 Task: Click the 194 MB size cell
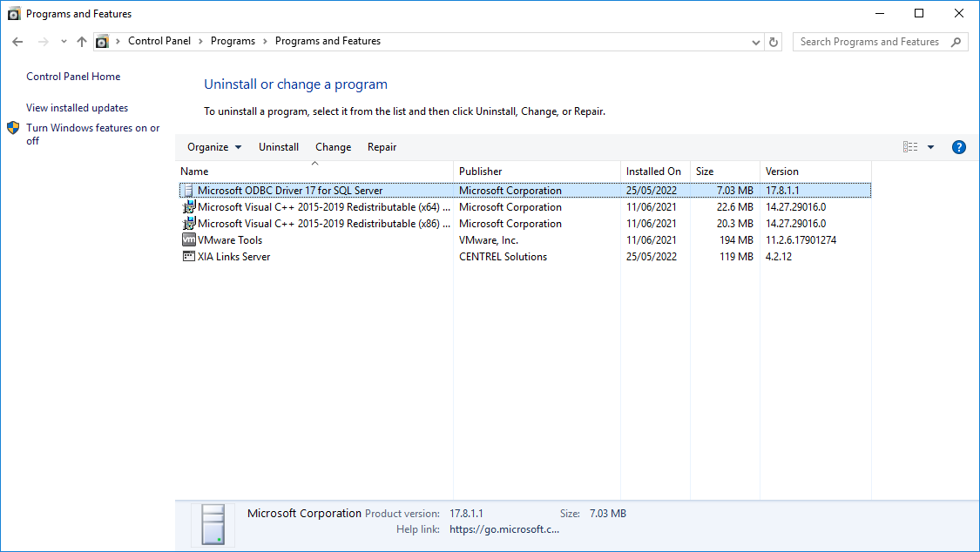(736, 240)
